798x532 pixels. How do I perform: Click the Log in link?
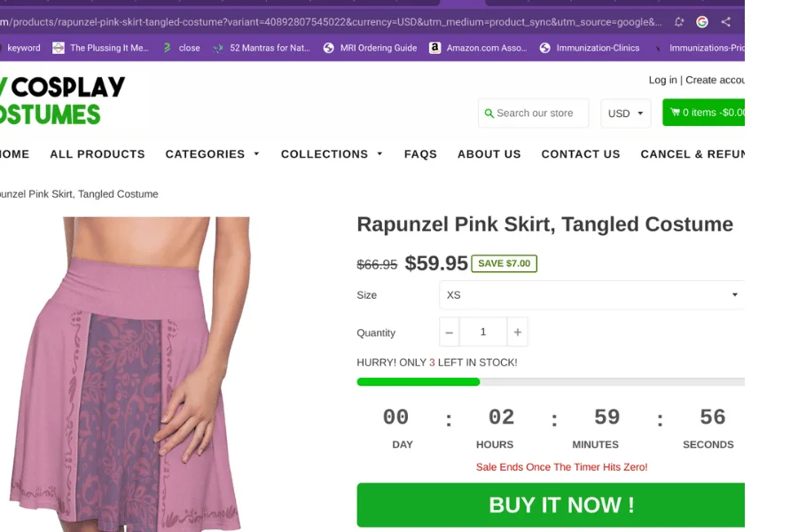tap(662, 79)
